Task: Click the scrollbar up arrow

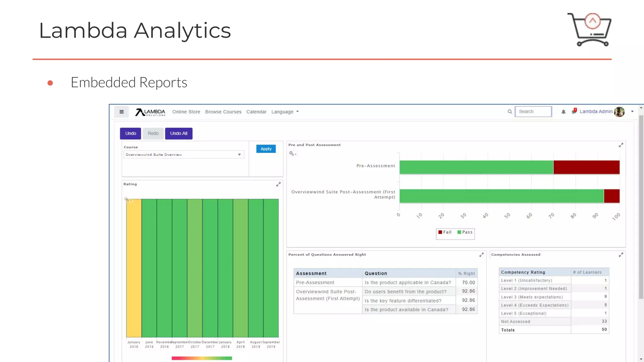Action: (641, 108)
